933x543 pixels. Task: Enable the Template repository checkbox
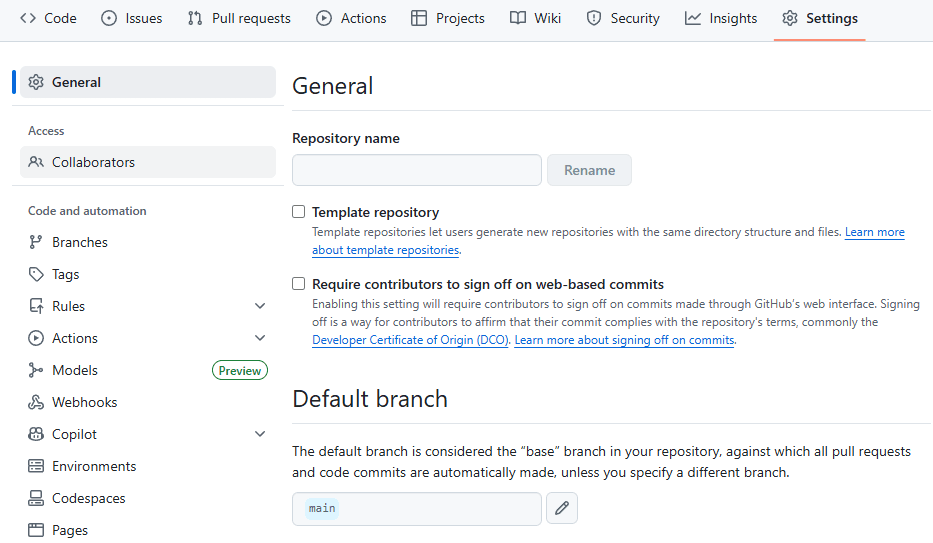coord(299,212)
